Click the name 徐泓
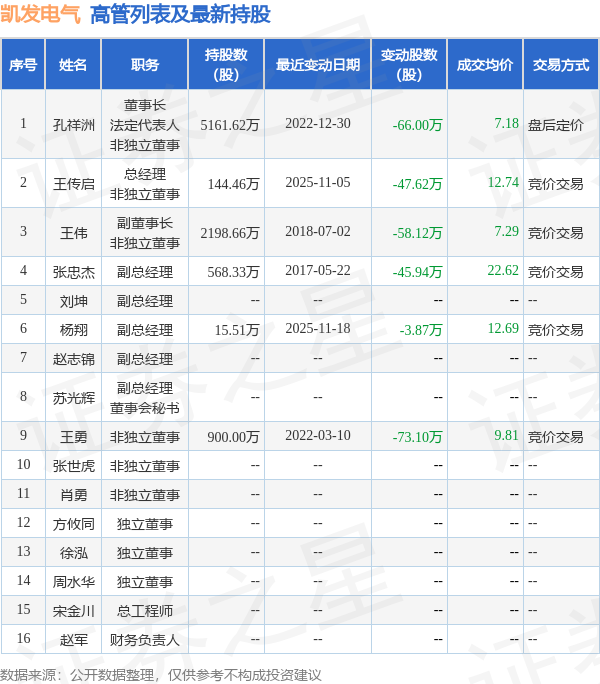600x684 pixels. (x=73, y=553)
